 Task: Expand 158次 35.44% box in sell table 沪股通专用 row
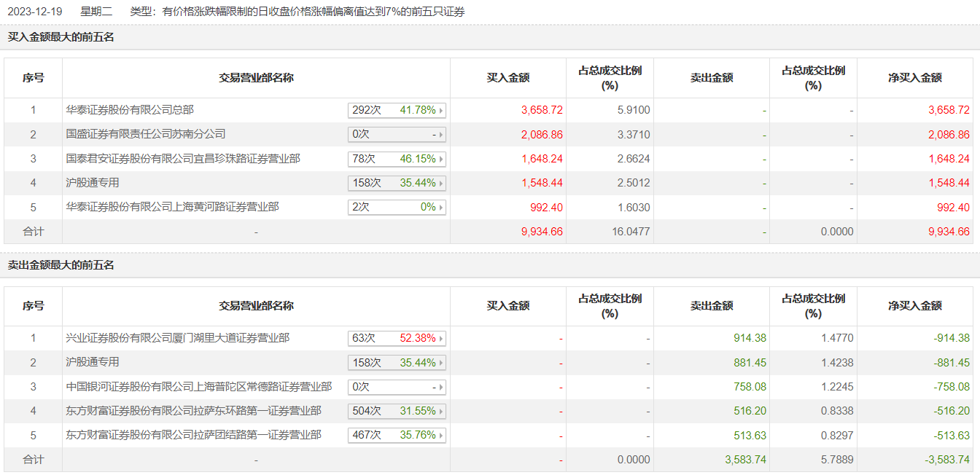coord(397,362)
